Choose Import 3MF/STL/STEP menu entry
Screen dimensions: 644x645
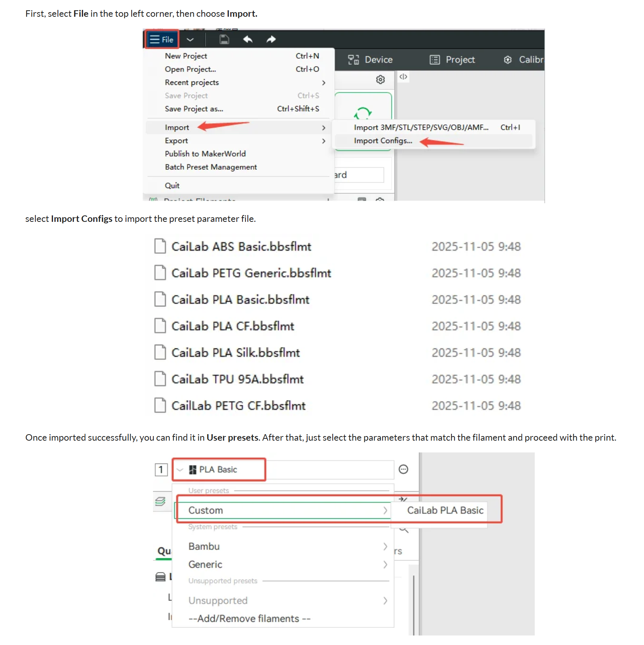(421, 127)
